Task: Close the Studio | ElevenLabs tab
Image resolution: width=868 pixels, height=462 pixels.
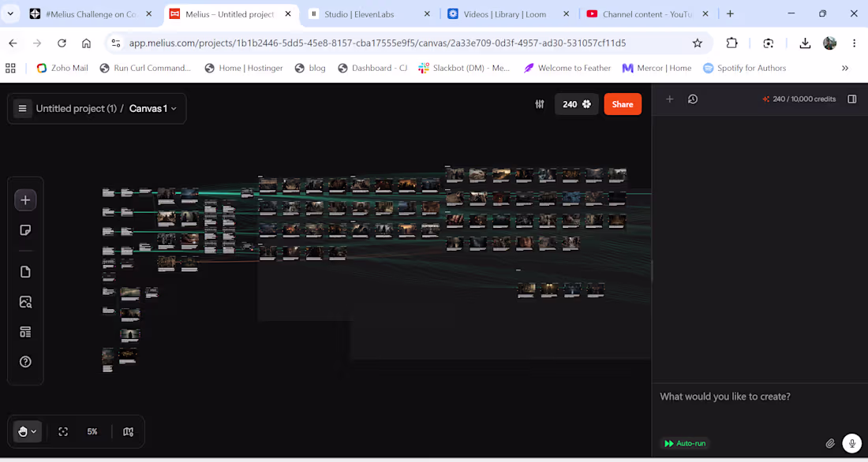Action: click(427, 14)
